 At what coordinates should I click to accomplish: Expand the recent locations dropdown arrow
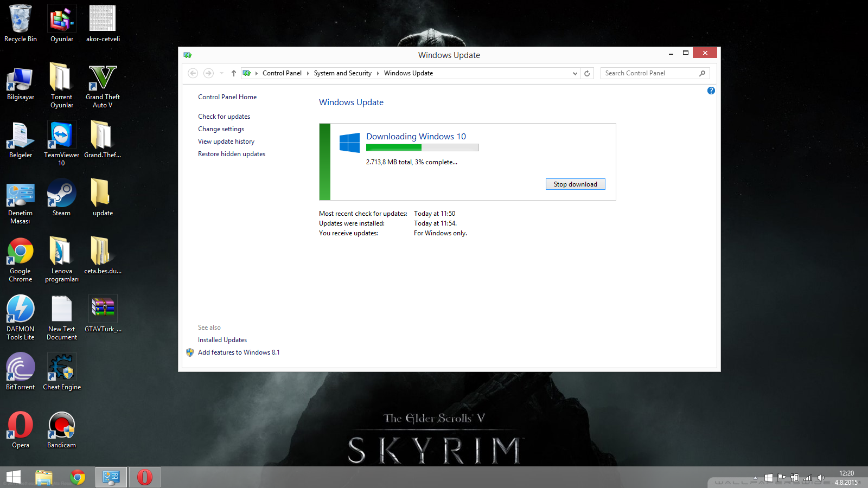221,73
